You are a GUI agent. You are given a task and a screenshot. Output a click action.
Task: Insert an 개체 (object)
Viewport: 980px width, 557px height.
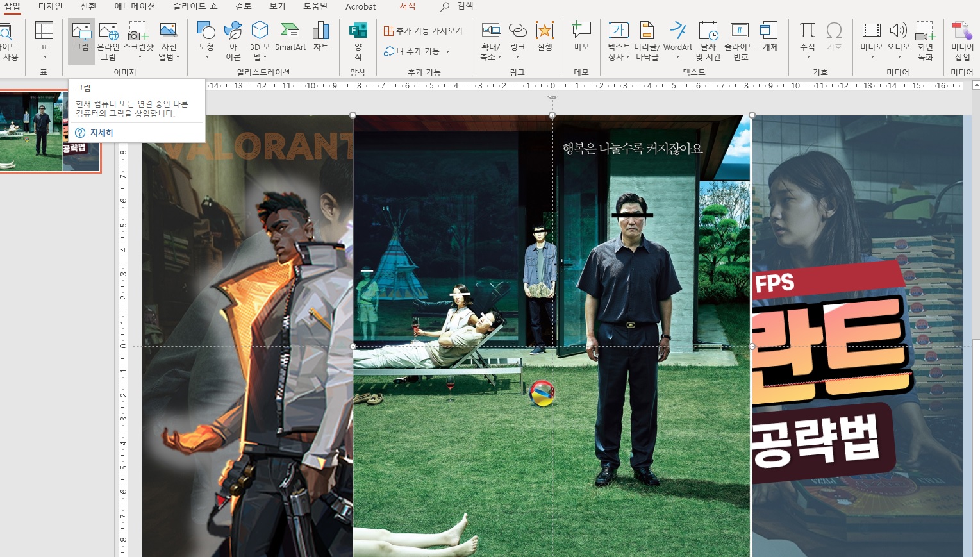coord(770,37)
